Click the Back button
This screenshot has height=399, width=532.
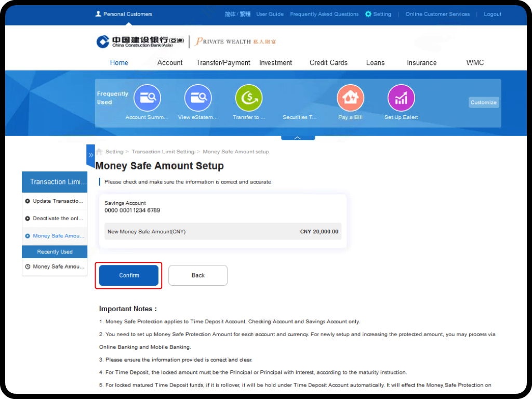[198, 275]
